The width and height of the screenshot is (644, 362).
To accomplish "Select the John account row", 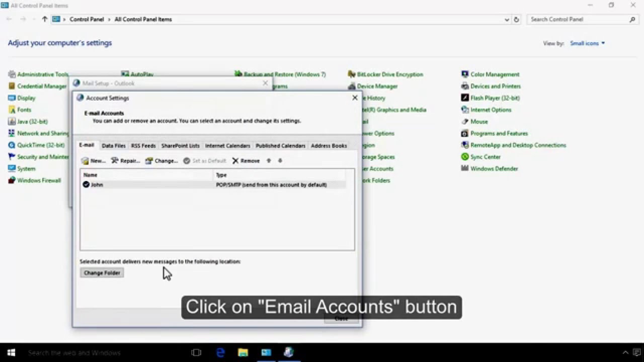I will [x=214, y=185].
